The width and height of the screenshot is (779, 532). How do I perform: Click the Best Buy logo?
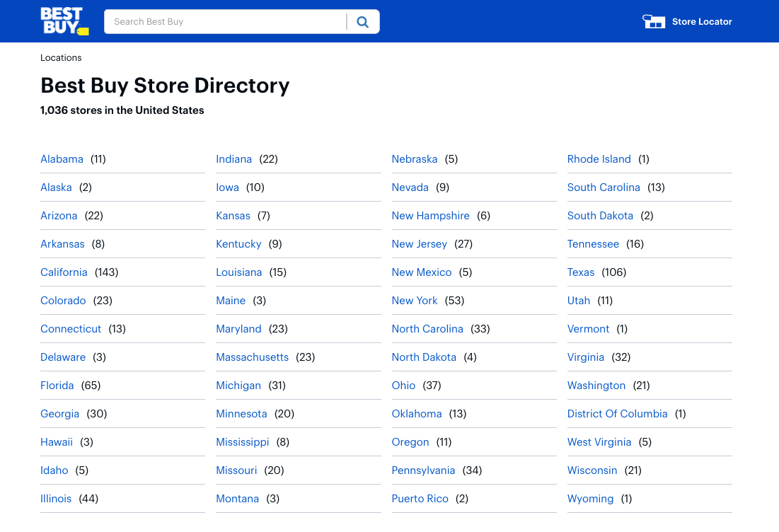[64, 21]
